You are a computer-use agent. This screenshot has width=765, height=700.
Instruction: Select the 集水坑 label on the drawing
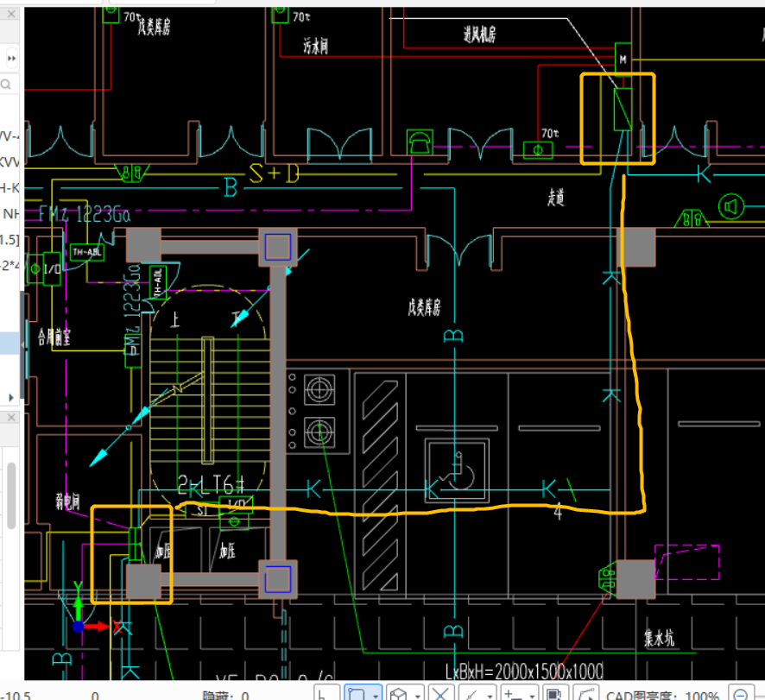pos(659,638)
